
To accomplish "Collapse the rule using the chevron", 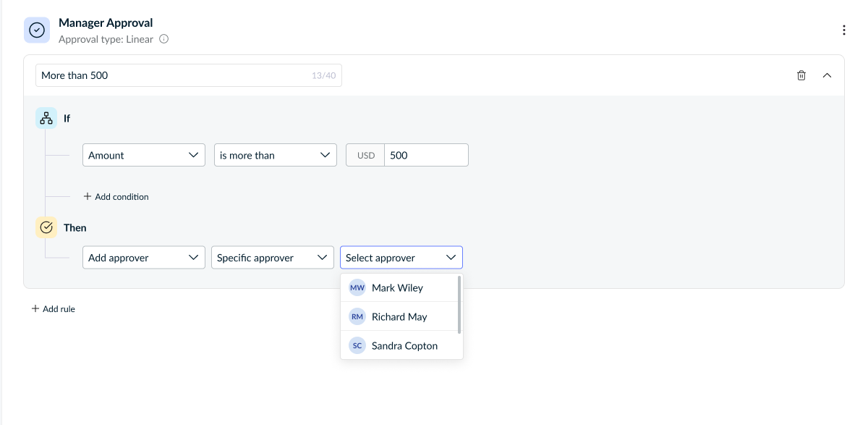I will 827,75.
